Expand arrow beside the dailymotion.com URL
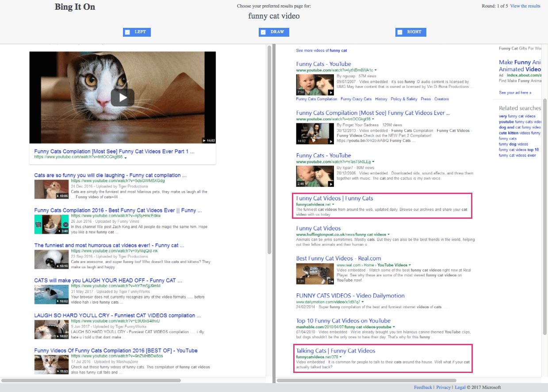This screenshot has height=392, width=548. point(362,302)
